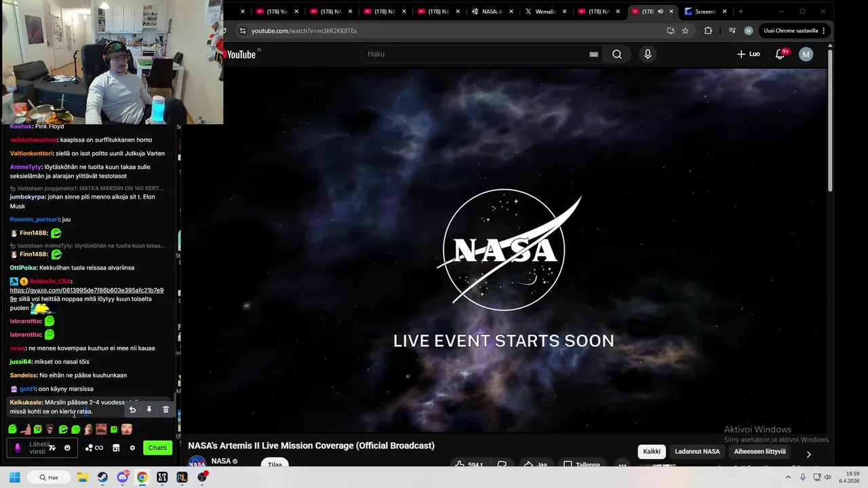
Task: Open the chat text formatting icon
Action: pos(52,448)
